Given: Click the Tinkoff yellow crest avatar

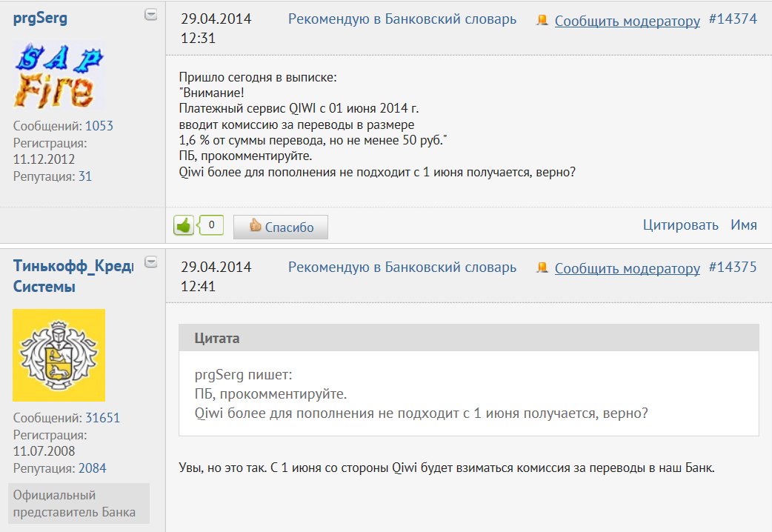Looking at the screenshot, I should coord(59,355).
